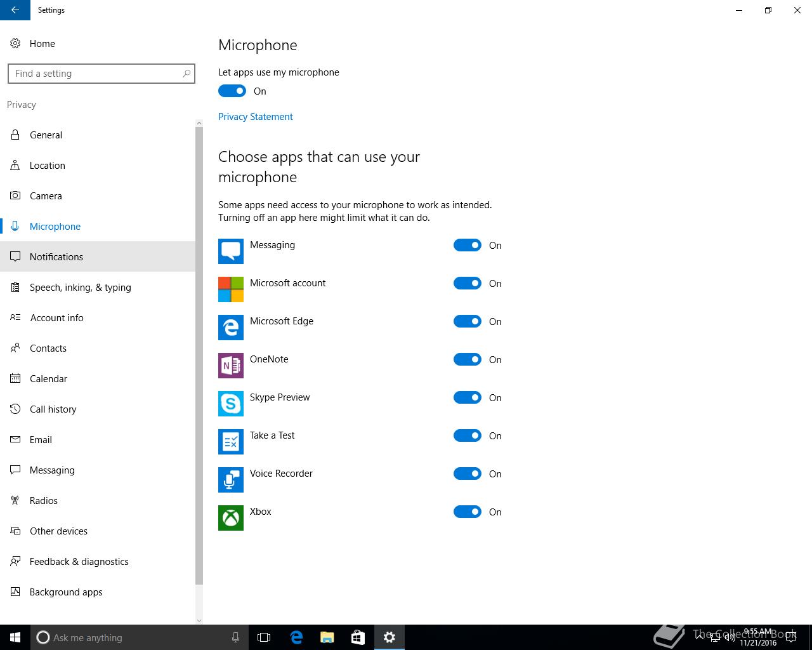Open Other devices settings
The image size is (812, 650).
pos(98,531)
